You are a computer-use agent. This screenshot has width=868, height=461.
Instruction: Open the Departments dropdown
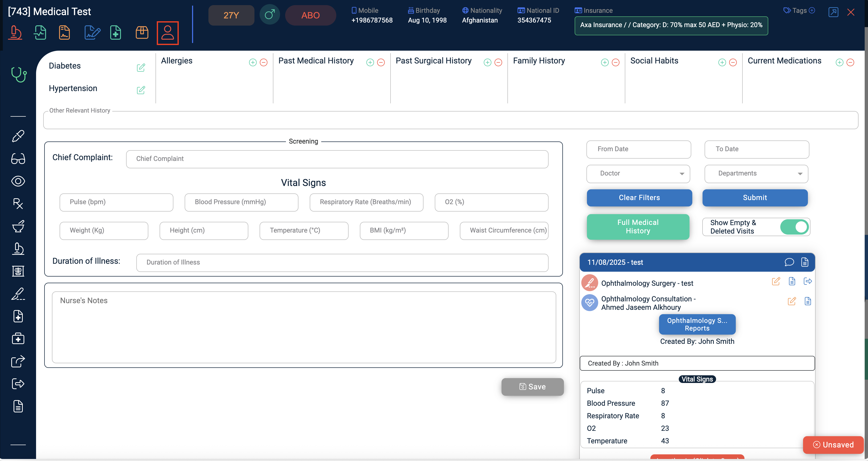coord(756,173)
